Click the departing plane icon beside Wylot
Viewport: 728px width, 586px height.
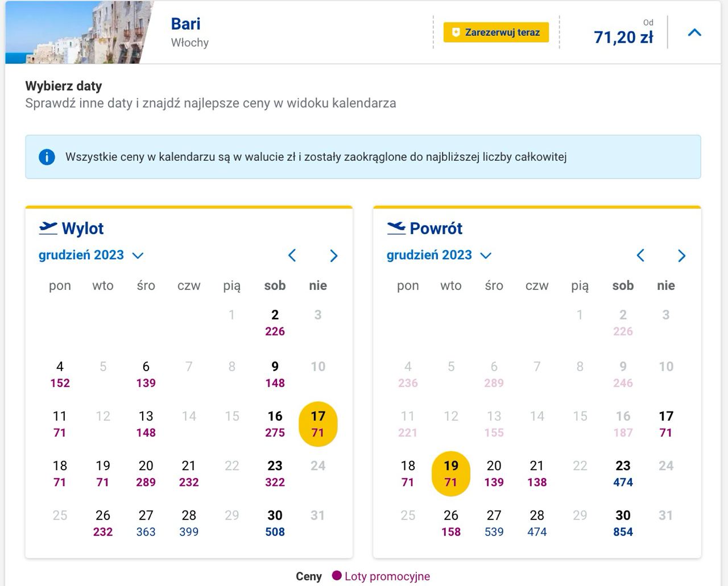[48, 228]
